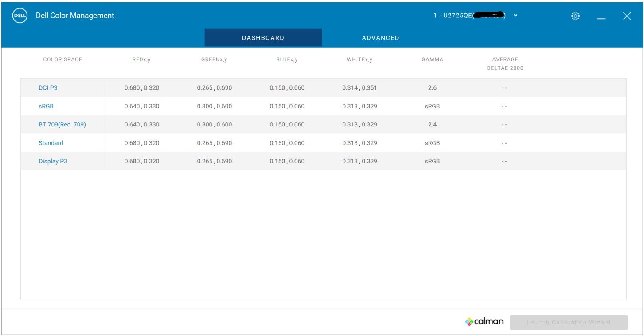
Task: Open the DCI-P3 color space link
Action: (x=48, y=88)
